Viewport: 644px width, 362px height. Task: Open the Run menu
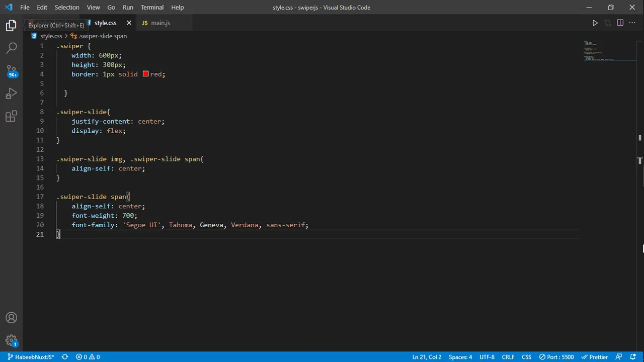coord(128,7)
